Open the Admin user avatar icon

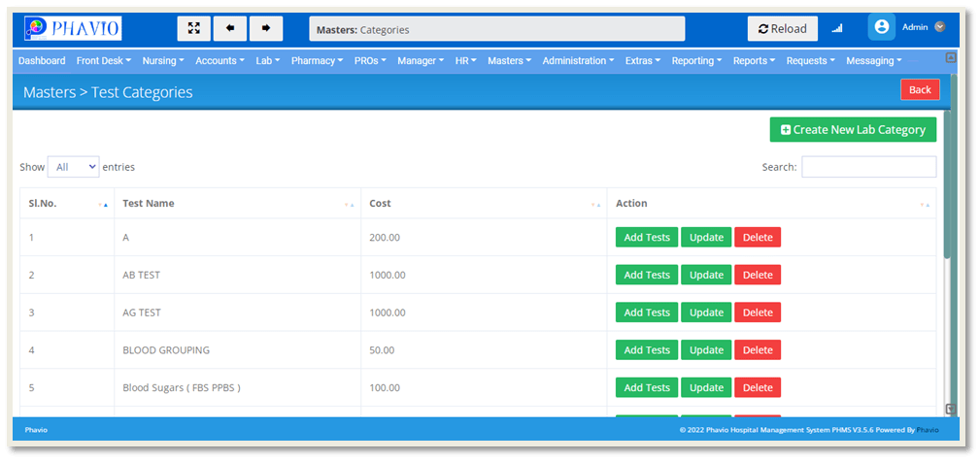[x=881, y=27]
